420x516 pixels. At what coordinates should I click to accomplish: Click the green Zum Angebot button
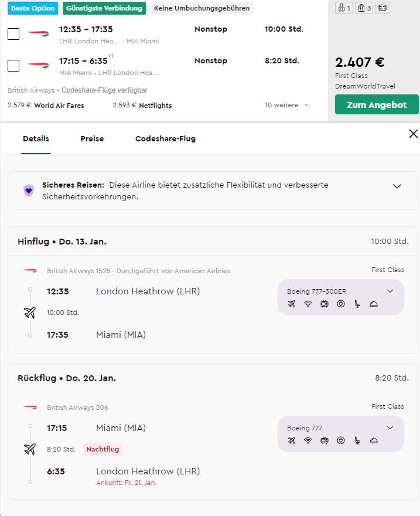[377, 104]
